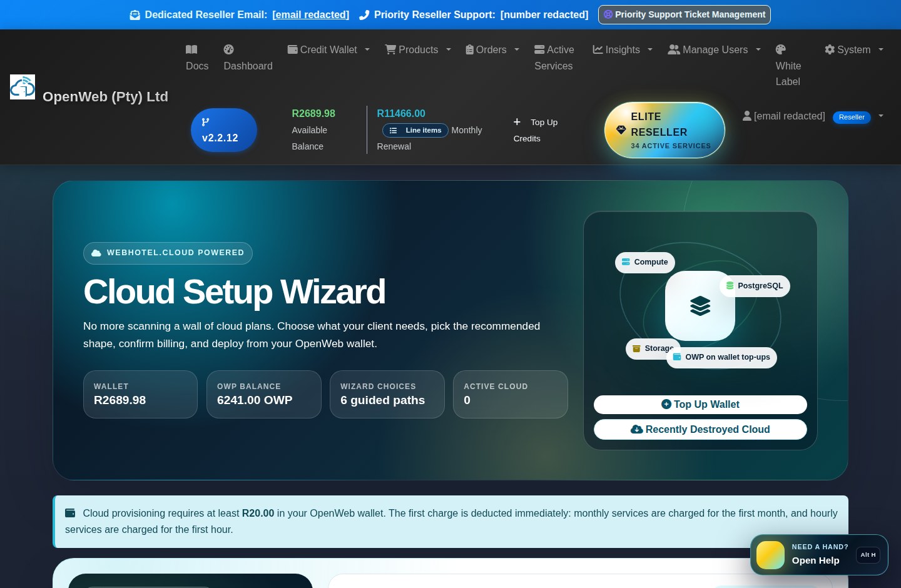Open the Active Services menu item
Screen dimensions: 901x588
coord(554,58)
